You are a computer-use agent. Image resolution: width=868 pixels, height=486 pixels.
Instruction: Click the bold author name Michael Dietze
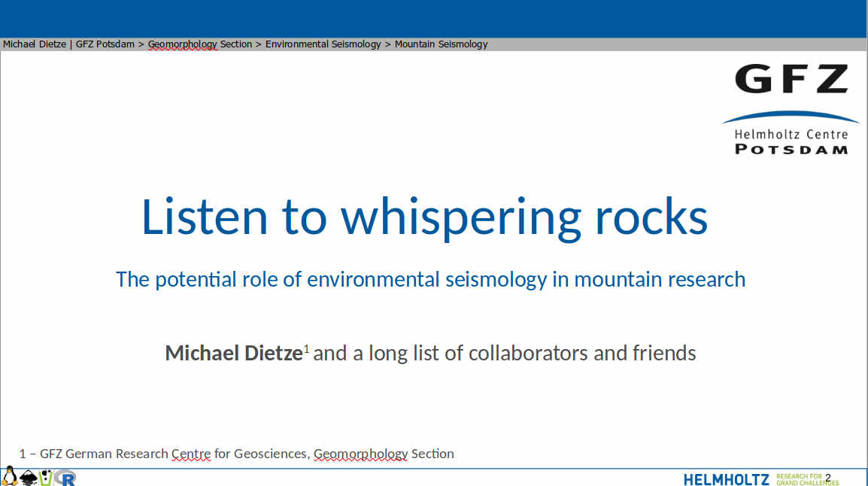(233, 353)
